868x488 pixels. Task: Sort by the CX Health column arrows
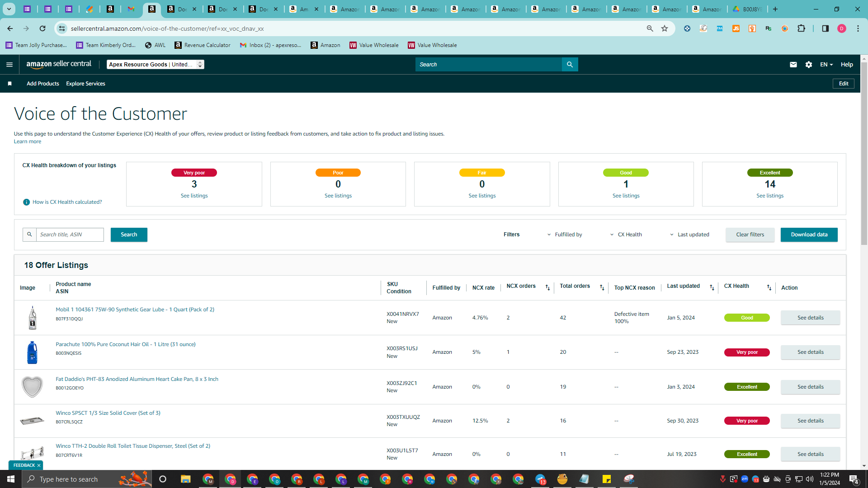(x=769, y=287)
